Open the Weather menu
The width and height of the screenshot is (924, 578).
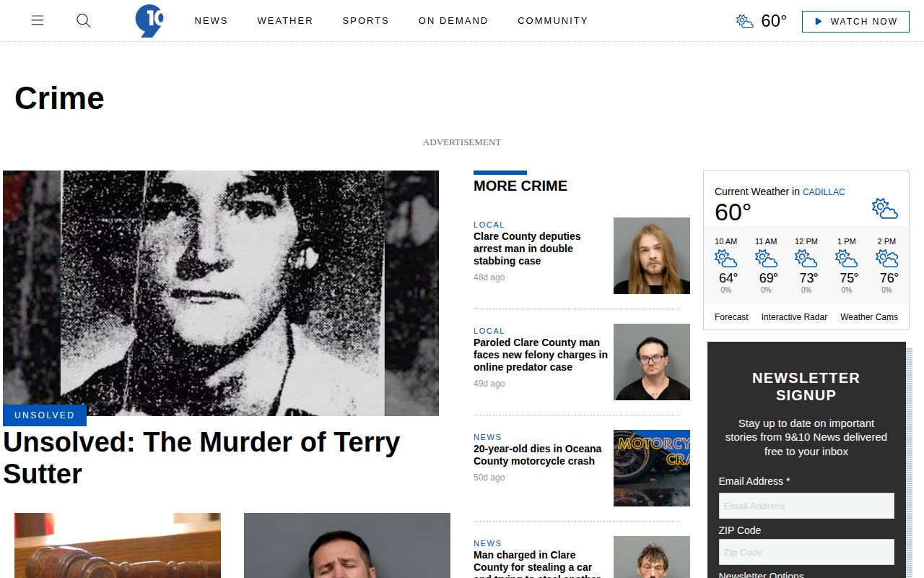[285, 21]
